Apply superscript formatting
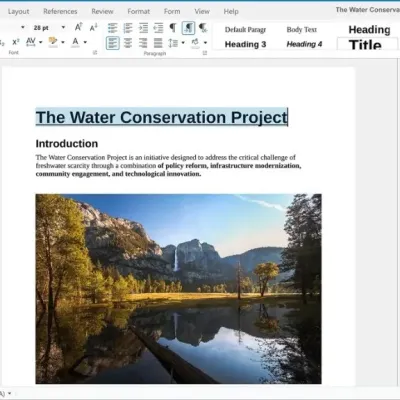 tap(16, 42)
